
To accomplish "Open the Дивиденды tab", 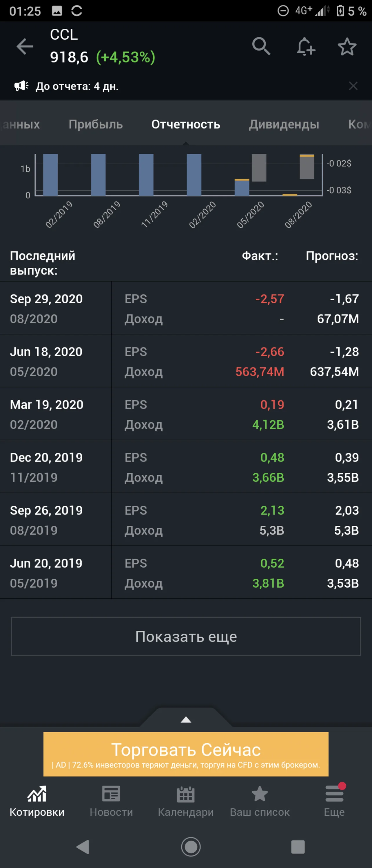I will click(284, 124).
